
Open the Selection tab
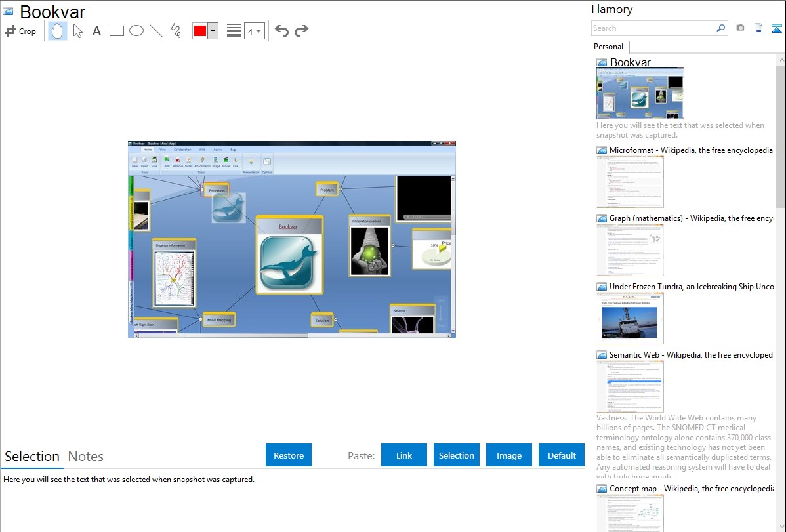(32, 457)
